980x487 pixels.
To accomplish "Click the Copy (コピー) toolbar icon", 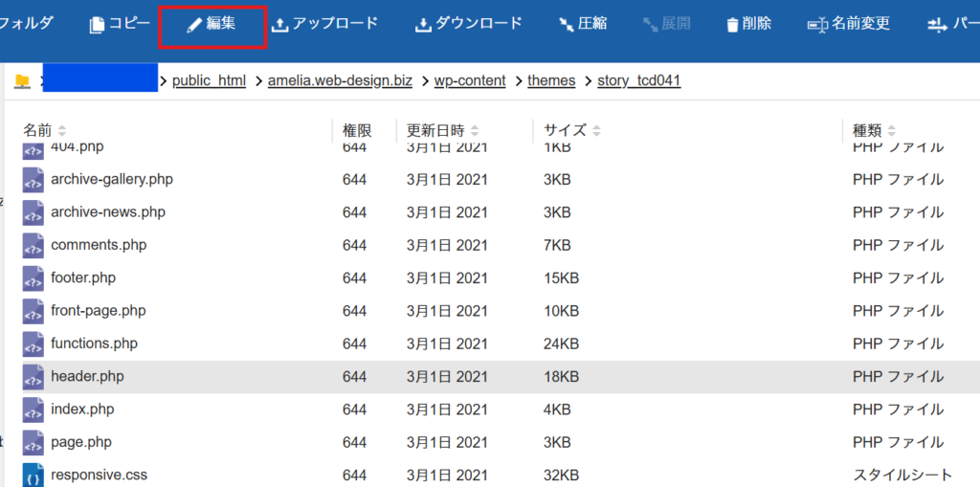I will [x=97, y=25].
